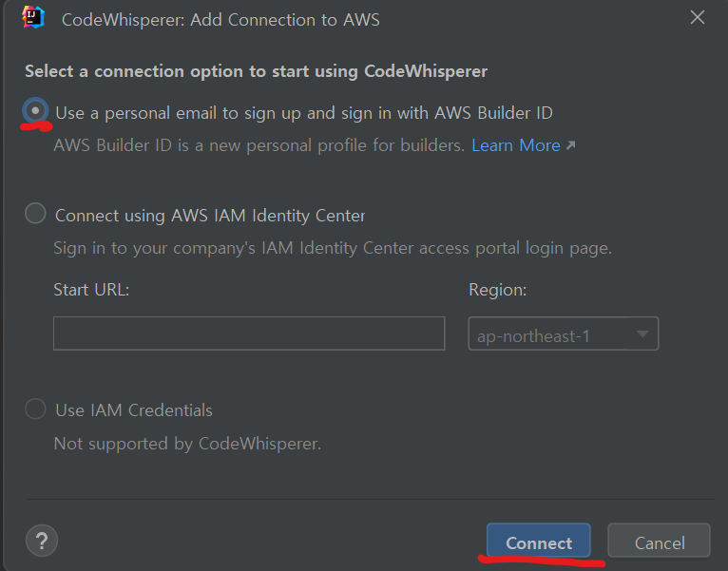Click the 'Region:' label
Viewport: 728px width, 571px height.
click(498, 290)
